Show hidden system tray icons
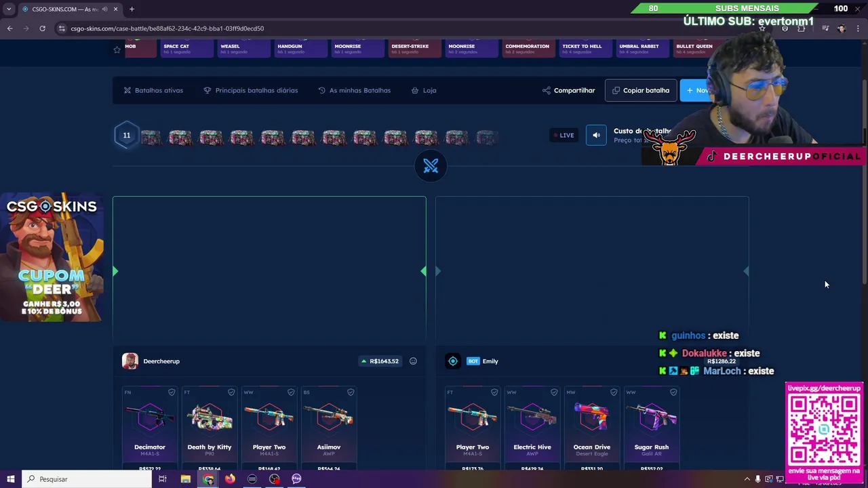The width and height of the screenshot is (868, 488). (x=747, y=479)
